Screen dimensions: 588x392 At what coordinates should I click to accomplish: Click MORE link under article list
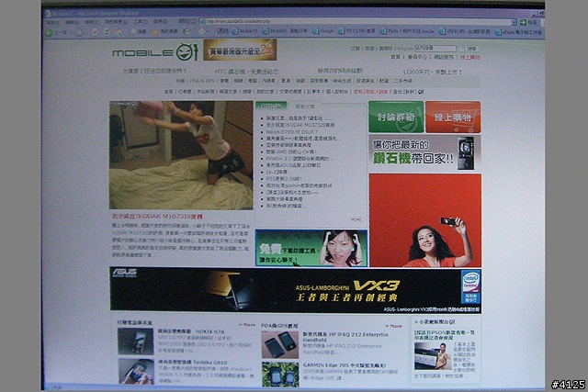(356, 219)
